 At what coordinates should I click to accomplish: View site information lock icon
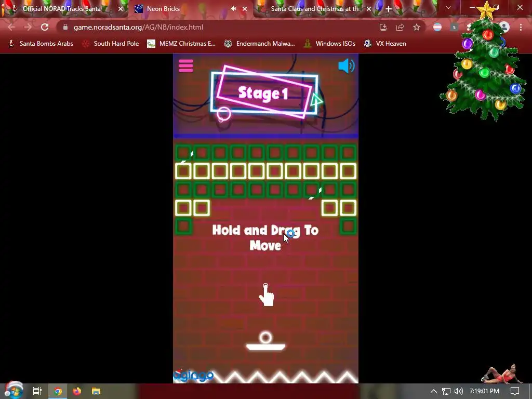[x=65, y=27]
